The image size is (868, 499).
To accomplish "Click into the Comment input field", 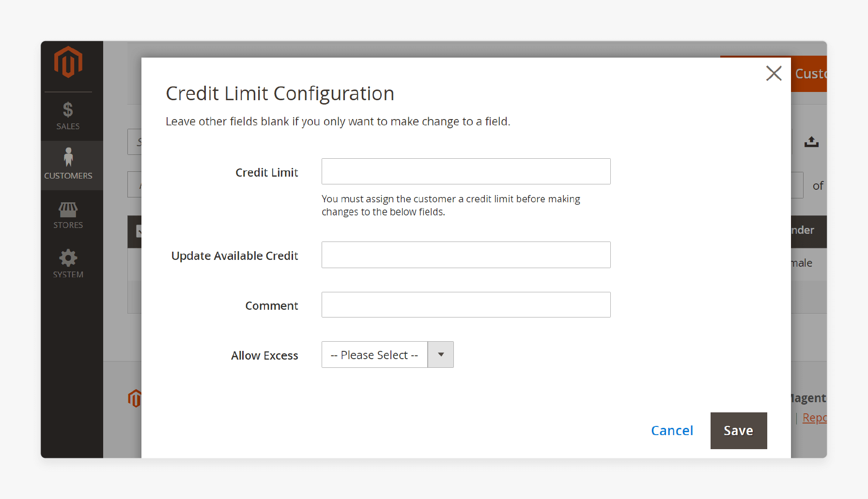I will [466, 304].
